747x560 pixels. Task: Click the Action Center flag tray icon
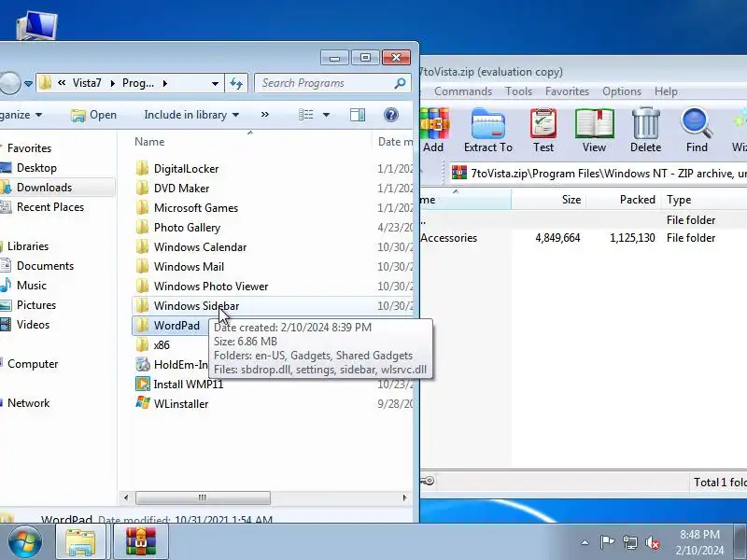click(607, 542)
